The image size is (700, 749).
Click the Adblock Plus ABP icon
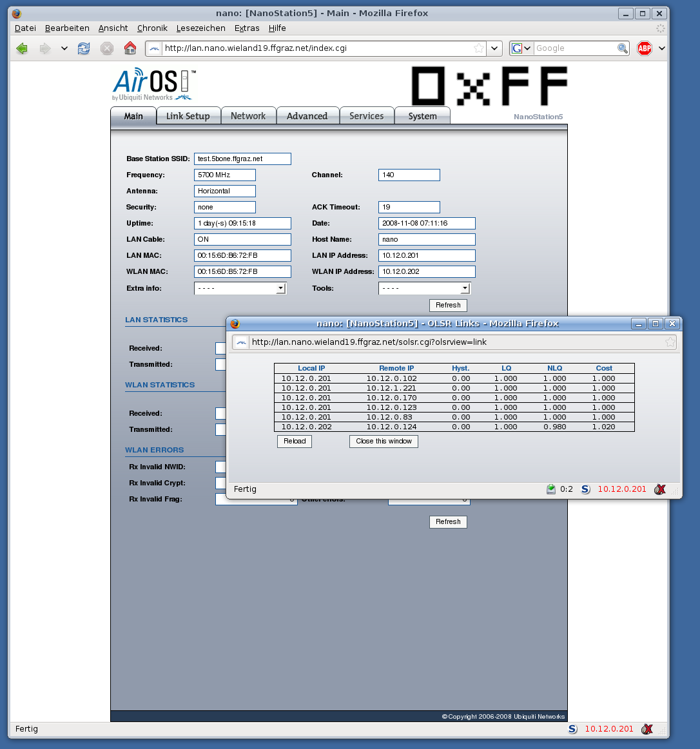tap(644, 48)
